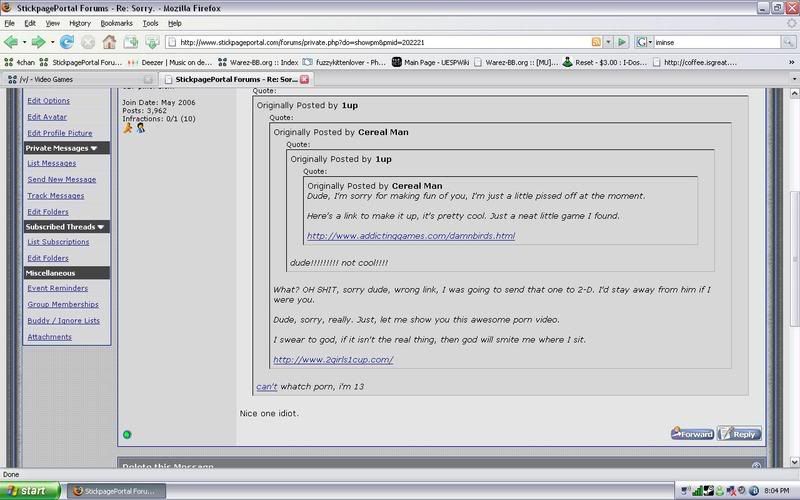
Task: Open the File menu
Action: click(10, 23)
